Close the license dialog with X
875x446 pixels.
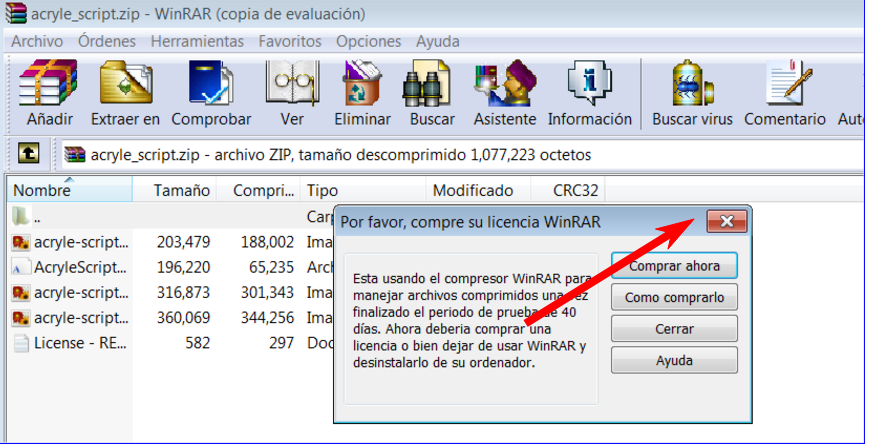(727, 222)
